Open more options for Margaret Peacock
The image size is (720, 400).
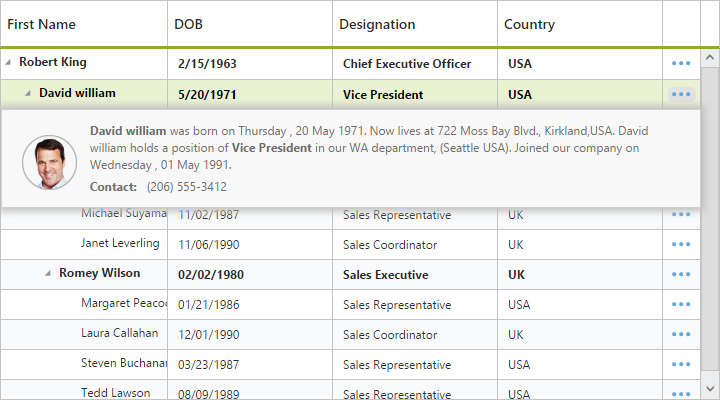(x=681, y=304)
